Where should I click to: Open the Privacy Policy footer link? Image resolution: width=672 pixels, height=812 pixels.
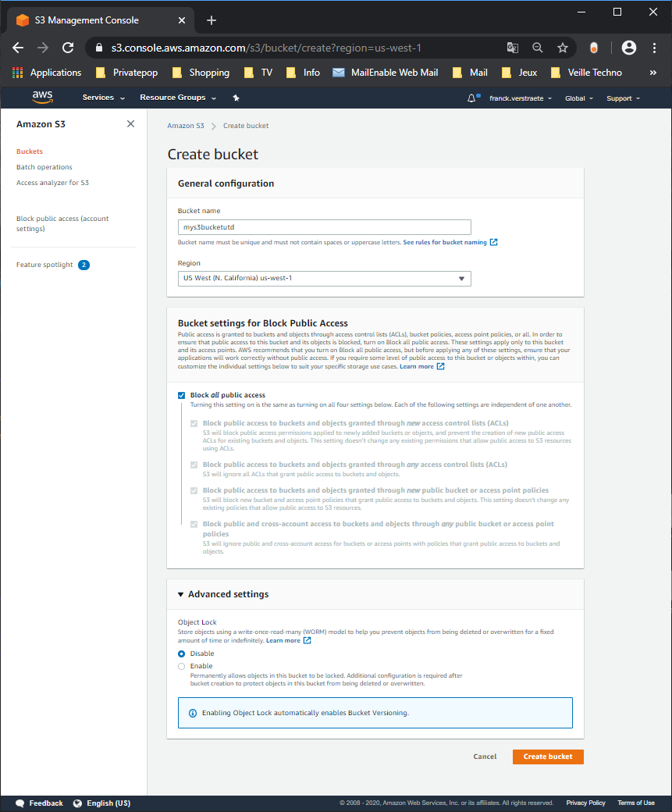(x=585, y=803)
